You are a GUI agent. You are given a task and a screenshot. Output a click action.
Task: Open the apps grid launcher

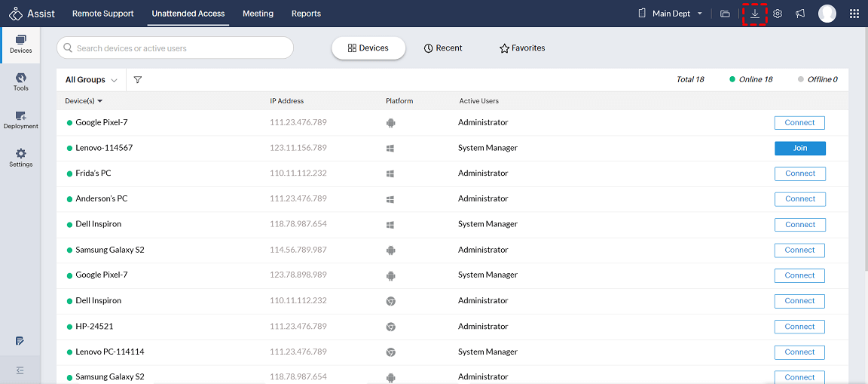coord(854,14)
